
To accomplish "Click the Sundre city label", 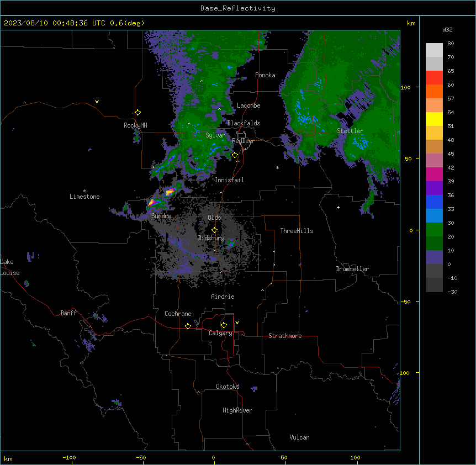I will tap(161, 216).
